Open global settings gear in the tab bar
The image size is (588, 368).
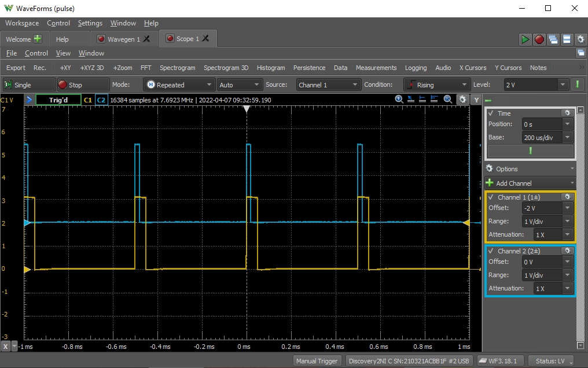[580, 39]
